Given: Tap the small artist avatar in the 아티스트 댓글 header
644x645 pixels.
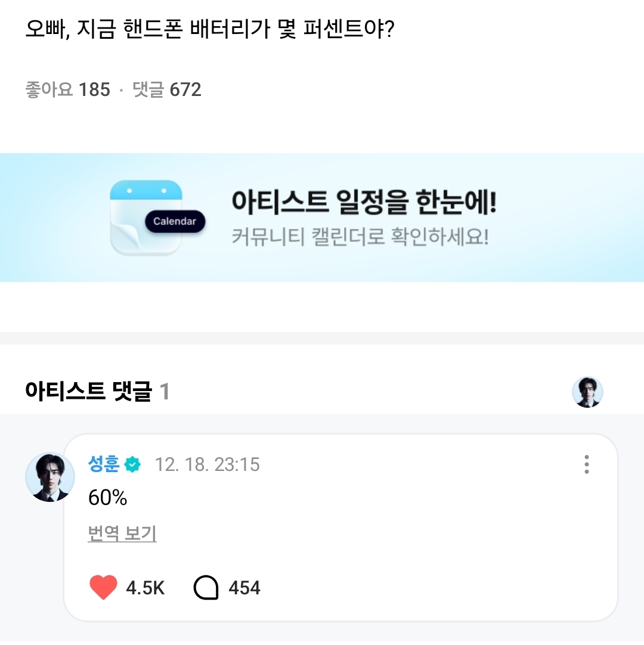Looking at the screenshot, I should pyautogui.click(x=587, y=392).
